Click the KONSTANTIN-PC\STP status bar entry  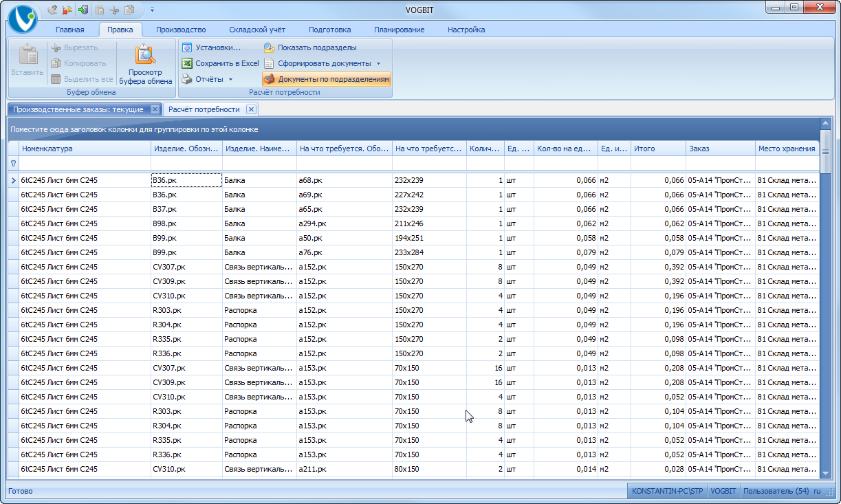point(666,491)
